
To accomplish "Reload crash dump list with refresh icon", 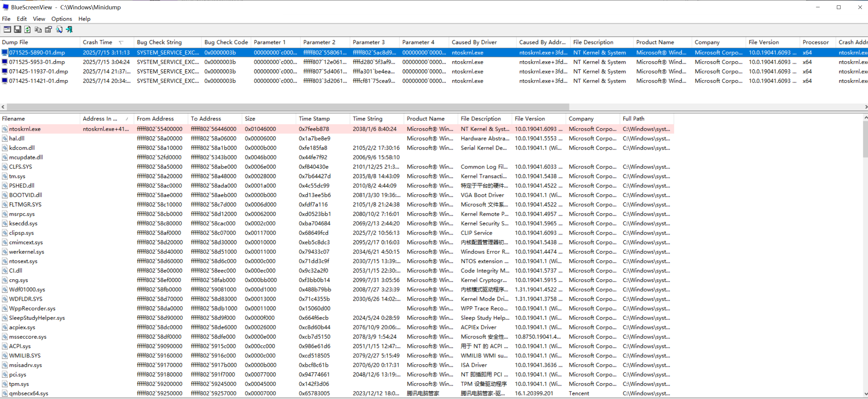I will click(x=27, y=29).
